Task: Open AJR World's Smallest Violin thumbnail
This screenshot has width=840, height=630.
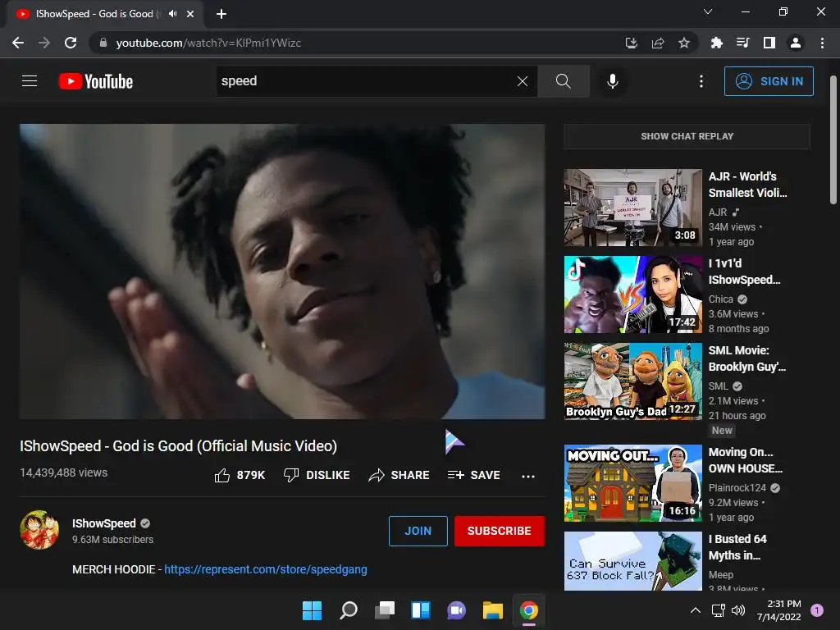Action: pos(632,208)
